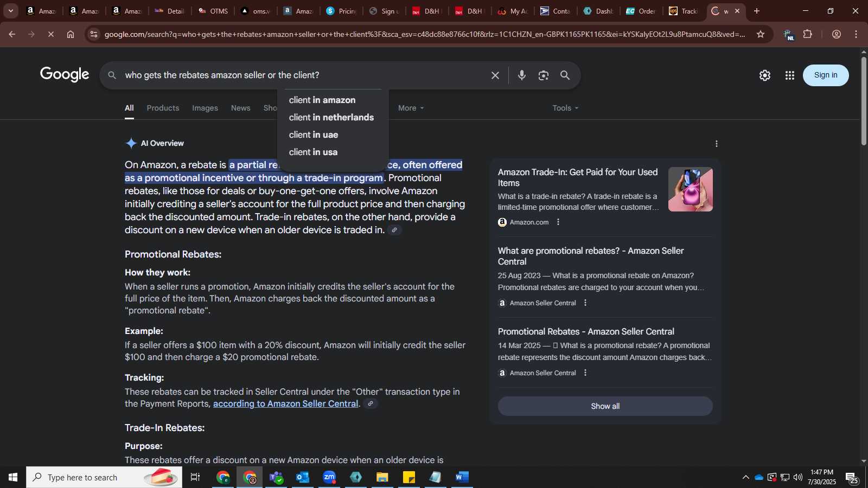Expand the Tools dropdown
868x488 pixels.
565,108
